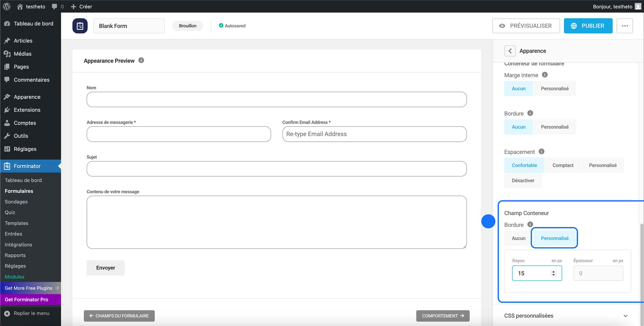The width and height of the screenshot is (644, 326).
Task: Select Comptact spacing option
Action: [x=563, y=165]
